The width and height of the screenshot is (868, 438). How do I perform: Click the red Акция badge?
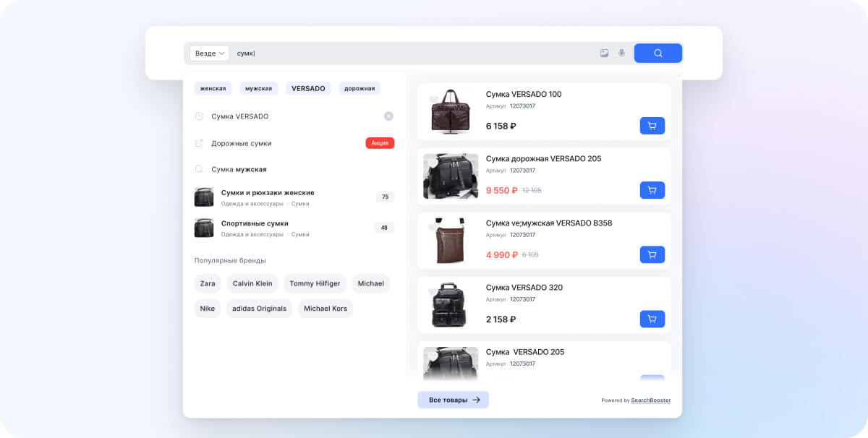click(380, 143)
